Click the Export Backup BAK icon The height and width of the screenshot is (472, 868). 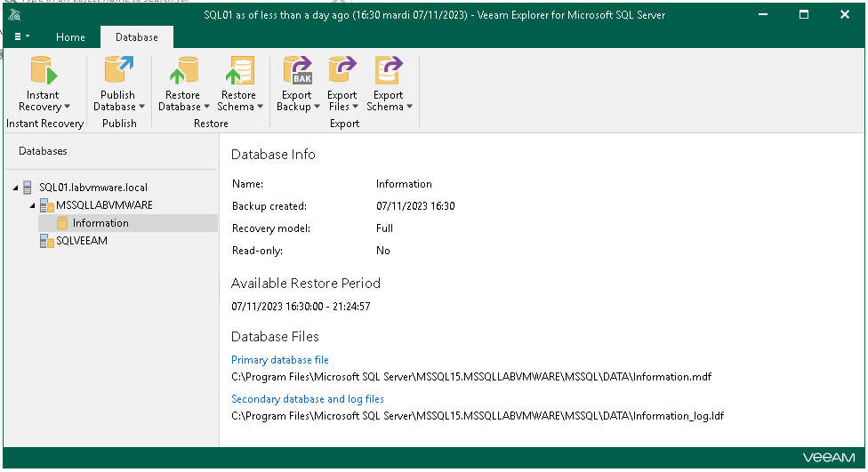pyautogui.click(x=298, y=70)
